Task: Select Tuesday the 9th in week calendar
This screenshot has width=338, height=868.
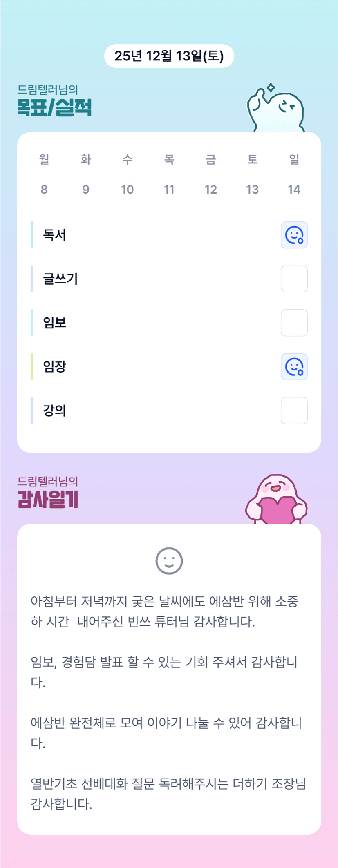Action: click(x=86, y=189)
